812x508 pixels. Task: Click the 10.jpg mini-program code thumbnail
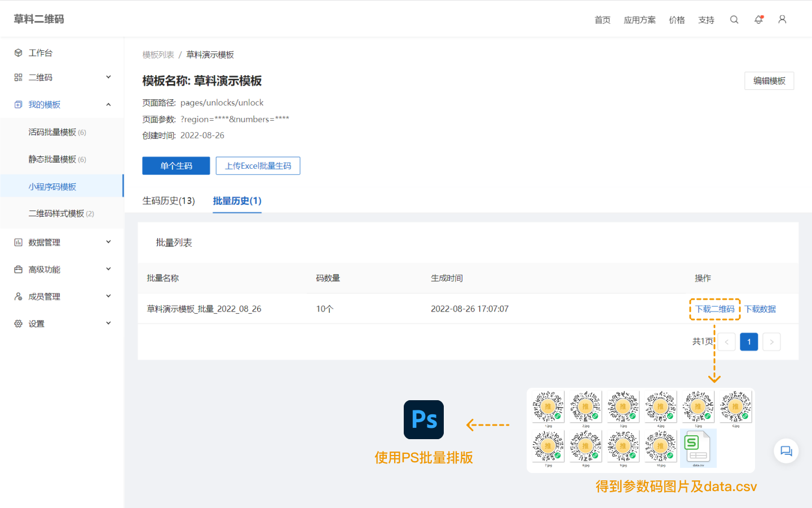(x=660, y=446)
